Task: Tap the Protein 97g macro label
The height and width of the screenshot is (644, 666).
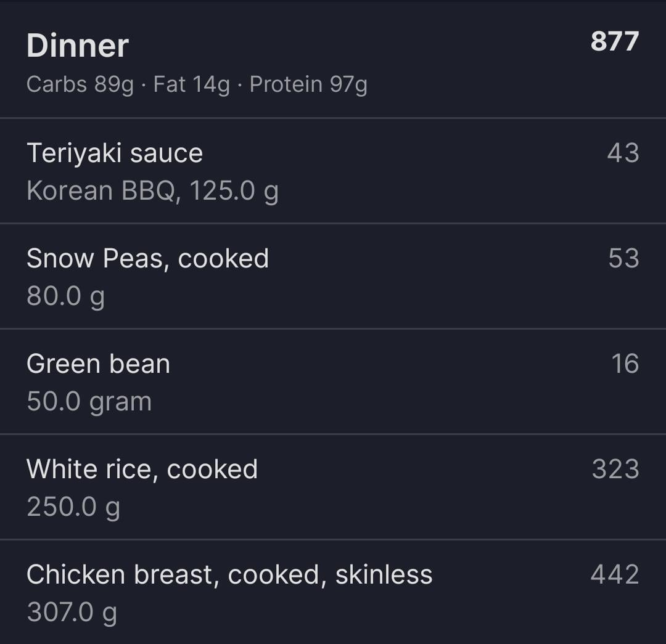Action: (x=308, y=84)
